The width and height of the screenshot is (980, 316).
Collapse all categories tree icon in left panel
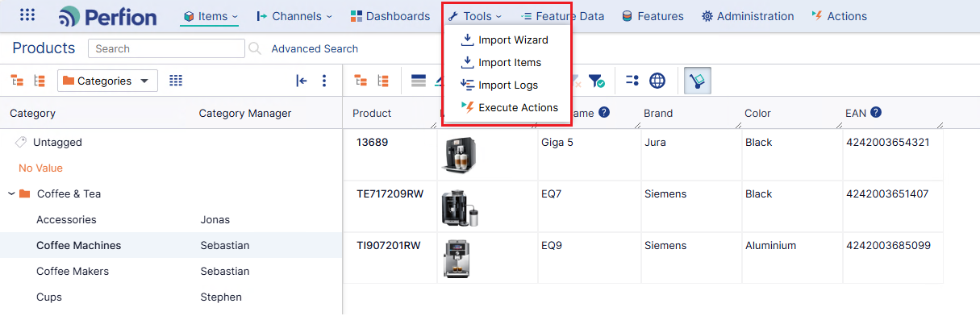pos(39,81)
